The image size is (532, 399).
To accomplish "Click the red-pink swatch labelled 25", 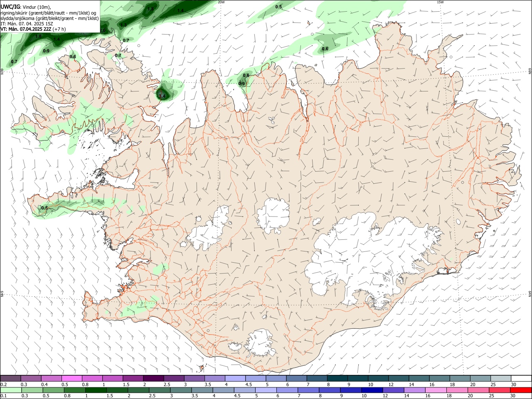I will click(500, 390).
